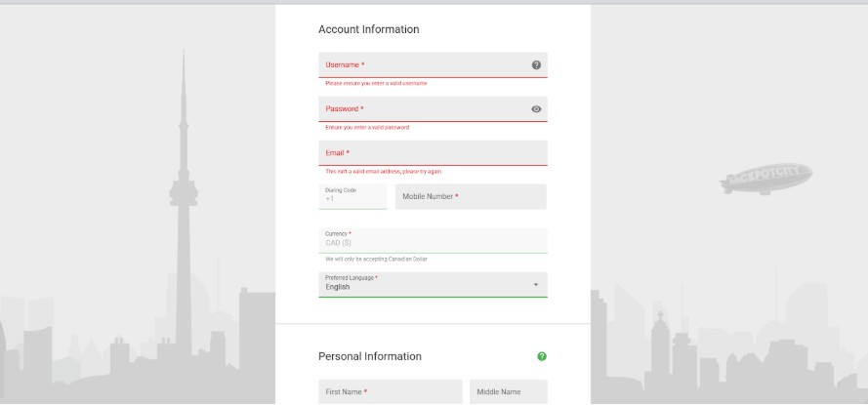
Task: Click the JackpotCity blimp logo
Action: pos(766,179)
